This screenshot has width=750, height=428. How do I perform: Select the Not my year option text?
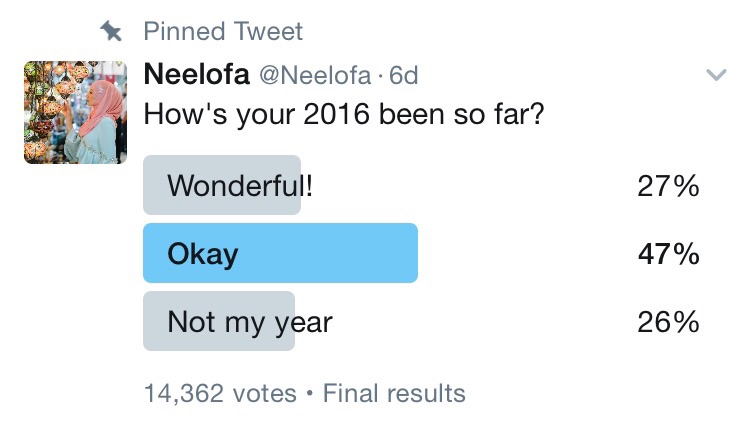point(250,322)
